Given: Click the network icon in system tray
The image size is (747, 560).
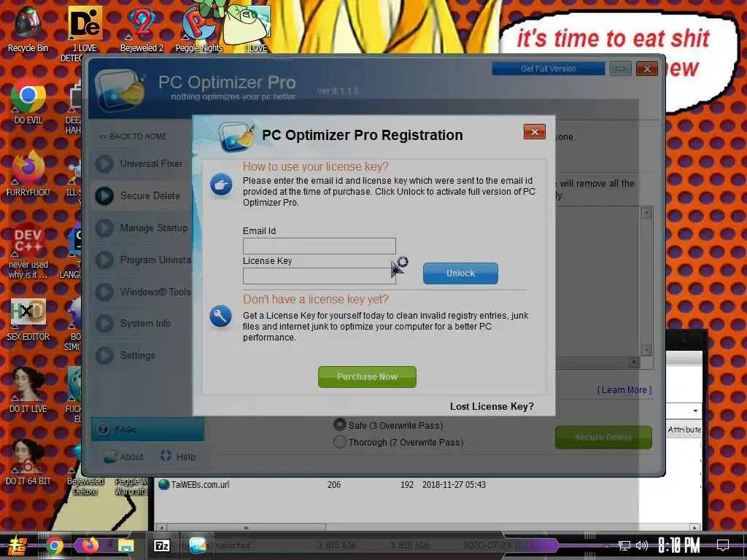Looking at the screenshot, I should [624, 545].
